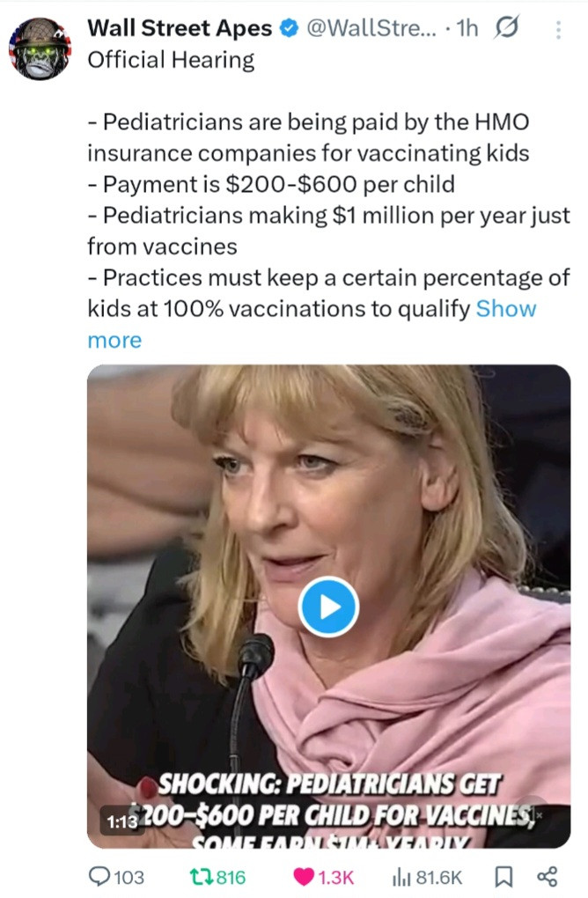The height and width of the screenshot is (898, 588).
Task: Open the three-dot more options menu
Action: 558,30
